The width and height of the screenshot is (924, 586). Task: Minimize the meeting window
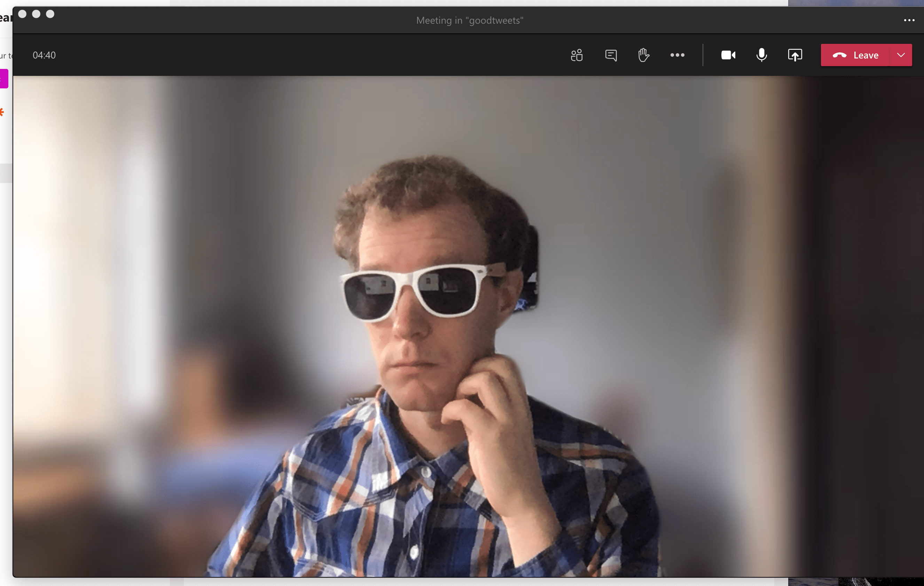coord(36,14)
